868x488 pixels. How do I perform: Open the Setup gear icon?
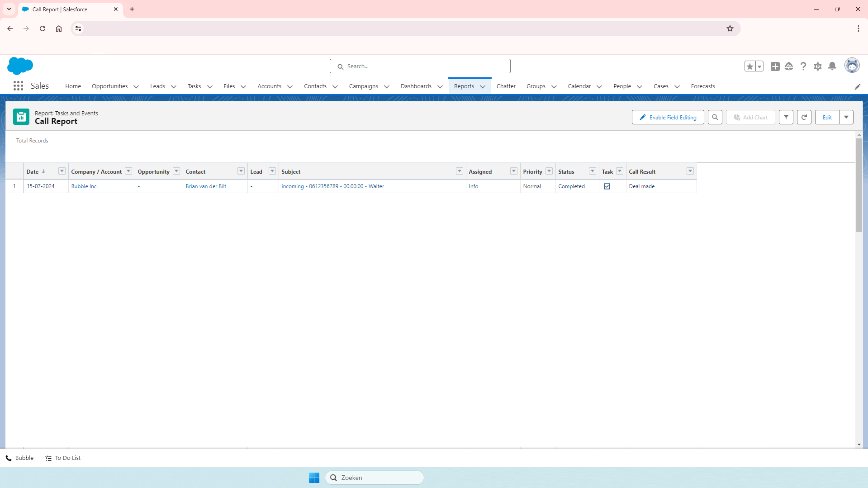click(x=817, y=66)
